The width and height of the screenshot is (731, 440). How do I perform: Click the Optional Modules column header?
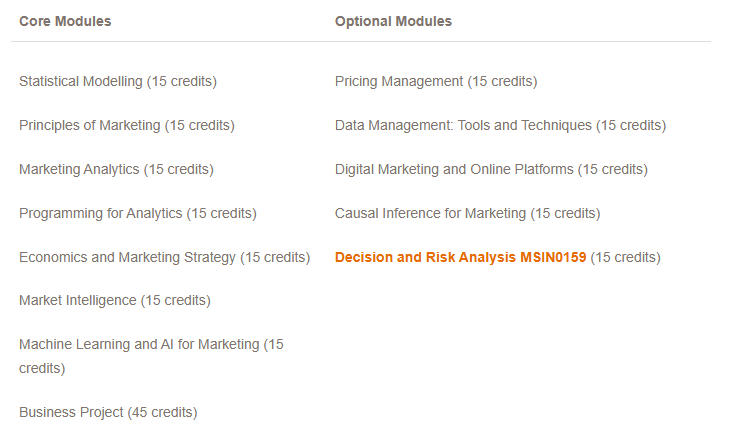(x=393, y=21)
